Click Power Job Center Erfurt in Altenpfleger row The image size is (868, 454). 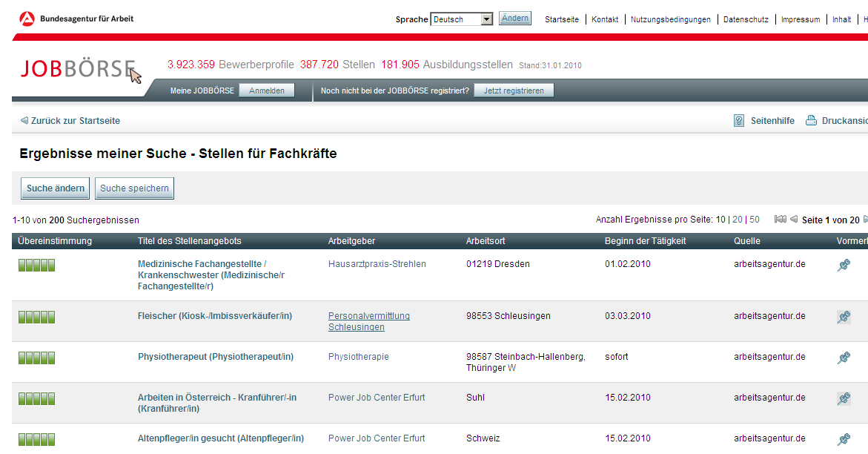pyautogui.click(x=377, y=438)
